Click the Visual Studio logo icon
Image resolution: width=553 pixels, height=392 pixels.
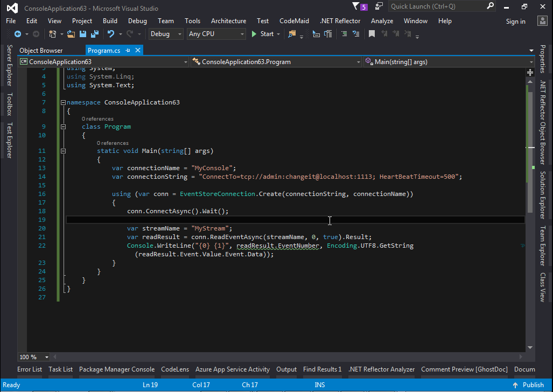(12, 8)
